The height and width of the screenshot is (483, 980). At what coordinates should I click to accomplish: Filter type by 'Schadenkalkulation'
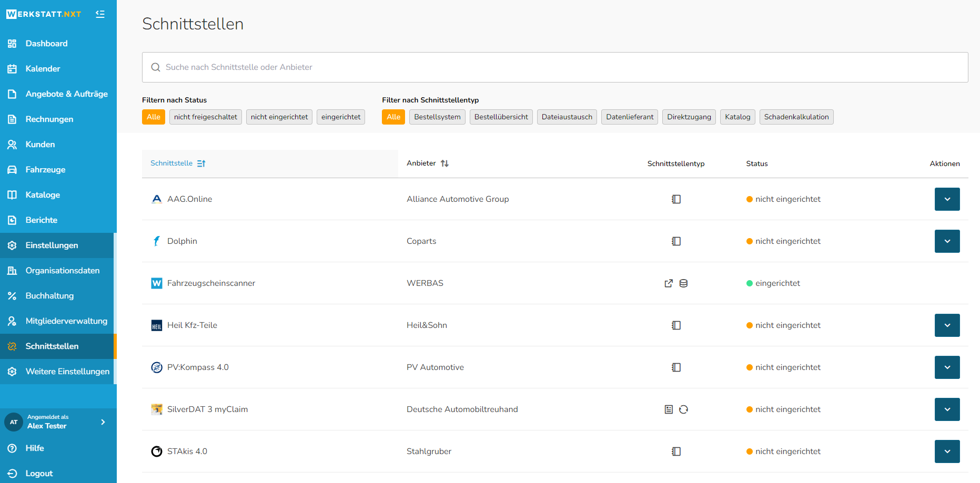(796, 117)
